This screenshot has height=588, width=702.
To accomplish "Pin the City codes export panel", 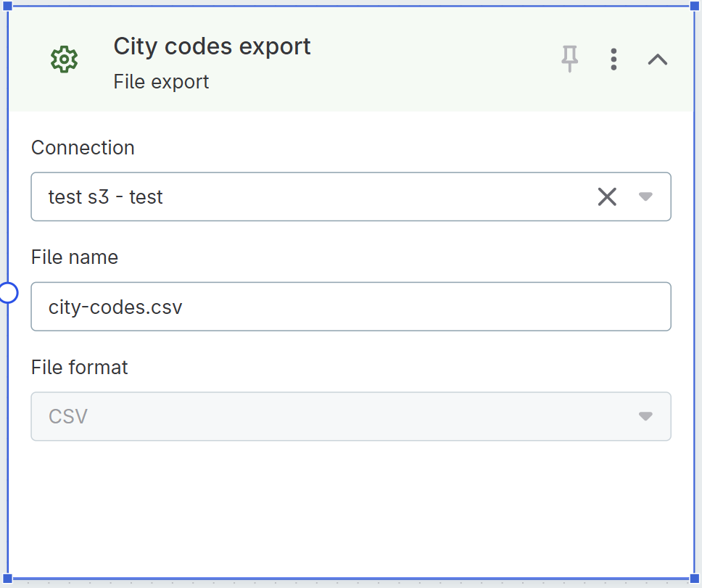I will (x=570, y=59).
